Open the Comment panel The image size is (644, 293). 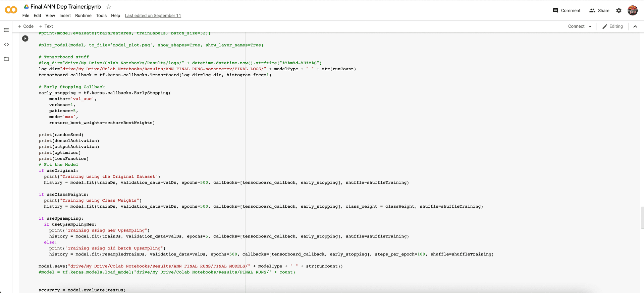[x=567, y=10]
